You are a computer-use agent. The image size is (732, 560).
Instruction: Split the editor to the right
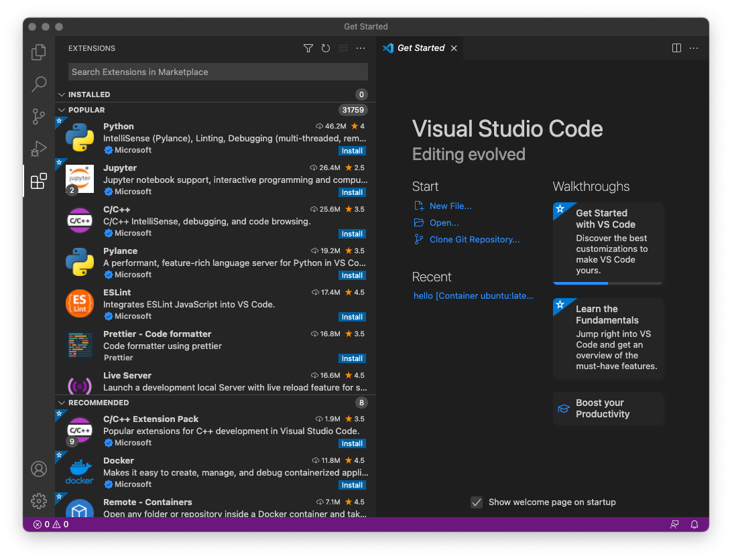coord(676,48)
